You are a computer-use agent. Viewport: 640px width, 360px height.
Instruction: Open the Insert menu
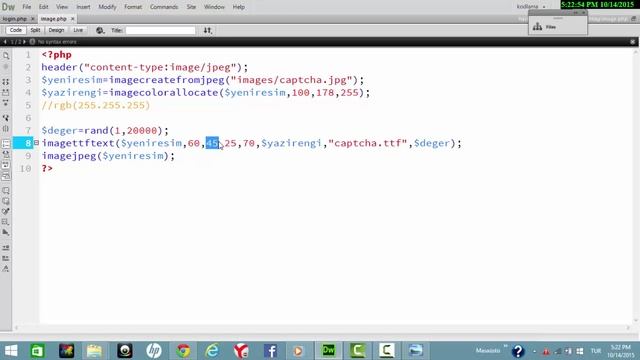pyautogui.click(x=83, y=7)
